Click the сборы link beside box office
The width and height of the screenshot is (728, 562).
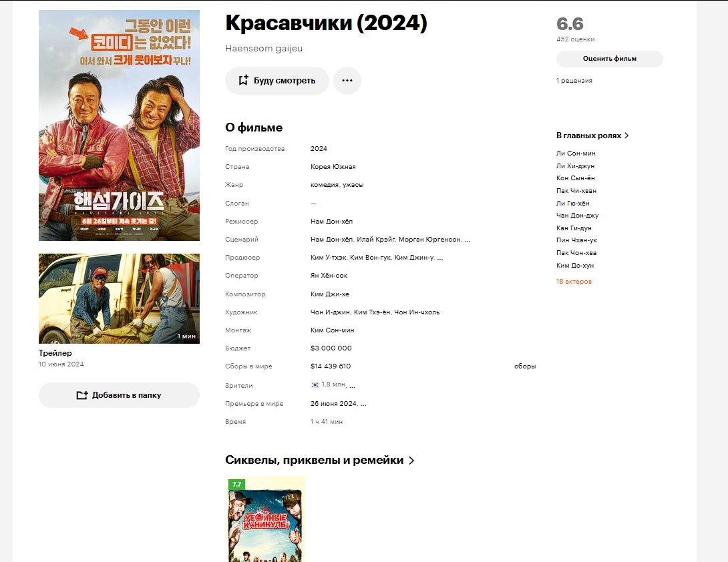coord(525,366)
